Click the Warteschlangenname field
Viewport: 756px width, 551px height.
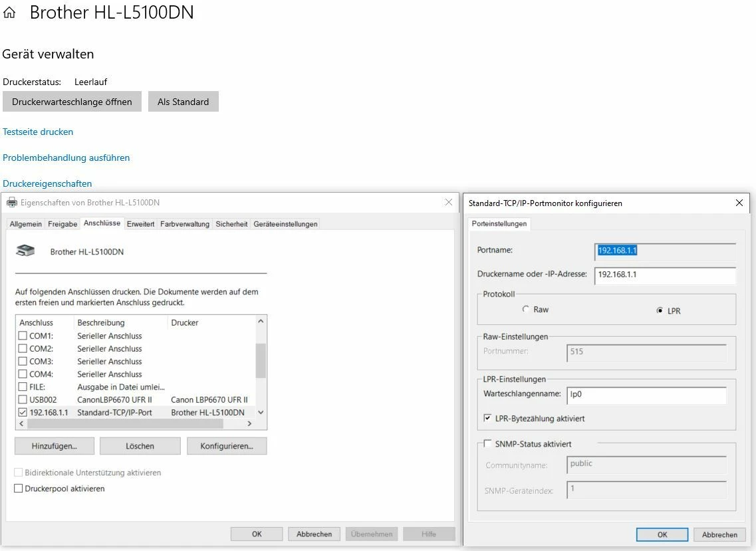[646, 394]
